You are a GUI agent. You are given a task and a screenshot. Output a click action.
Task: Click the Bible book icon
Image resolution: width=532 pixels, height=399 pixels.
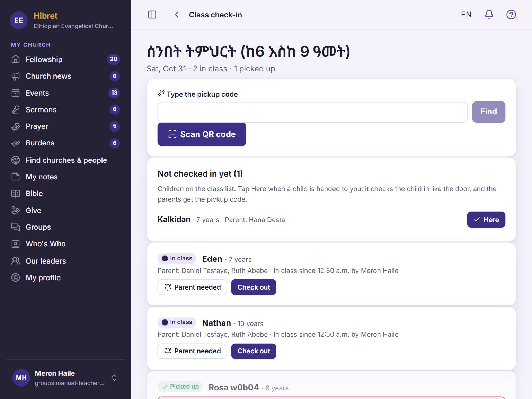pyautogui.click(x=16, y=194)
